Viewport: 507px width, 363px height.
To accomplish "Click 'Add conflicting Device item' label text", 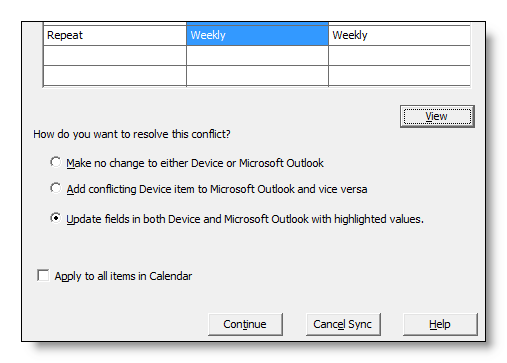I will pyautogui.click(x=217, y=189).
